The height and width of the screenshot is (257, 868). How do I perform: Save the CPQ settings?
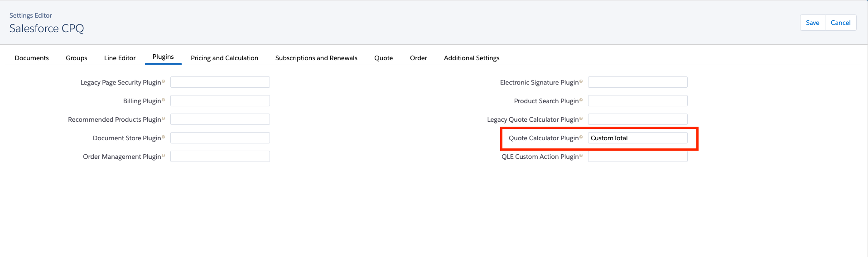[813, 23]
